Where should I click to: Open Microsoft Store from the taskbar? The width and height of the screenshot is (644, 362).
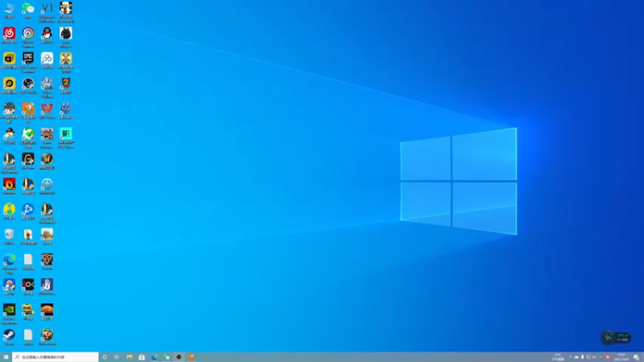142,357
